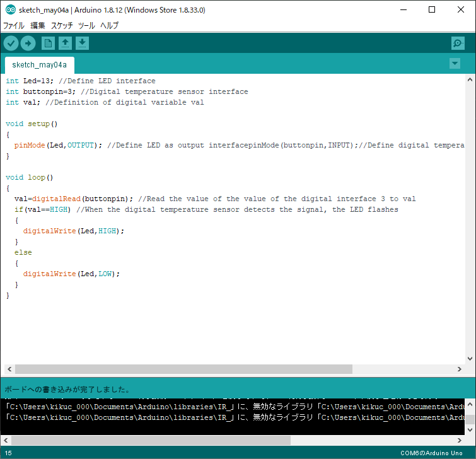Click the Arduino logo in title bar
The height and width of the screenshot is (459, 476).
point(10,10)
